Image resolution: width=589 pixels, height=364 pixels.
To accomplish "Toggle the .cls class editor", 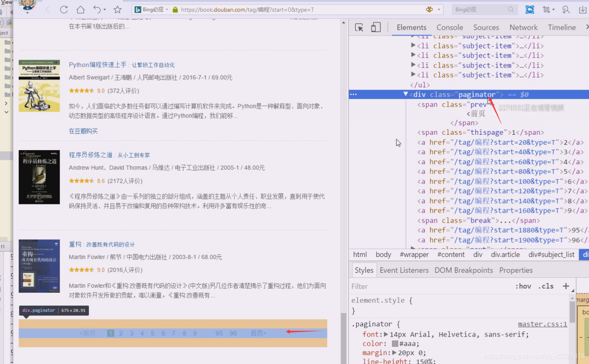I will click(546, 286).
